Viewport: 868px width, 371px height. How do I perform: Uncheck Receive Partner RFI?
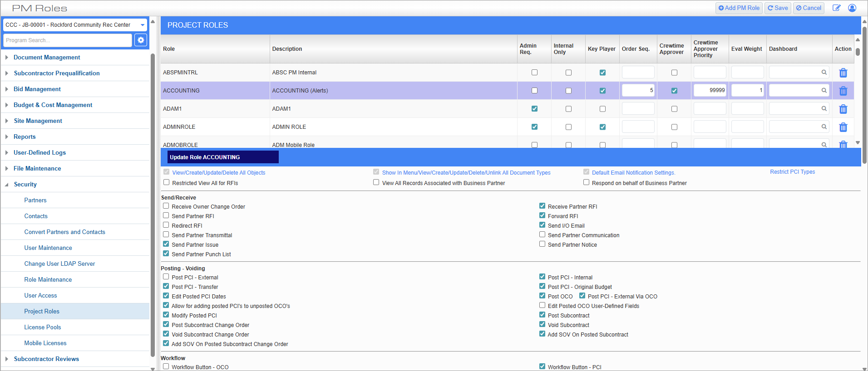542,206
